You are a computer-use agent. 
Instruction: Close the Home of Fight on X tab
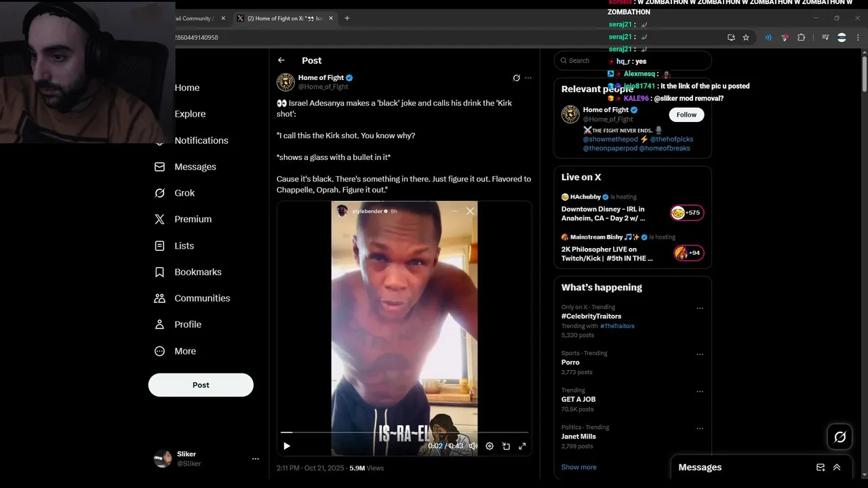331,18
